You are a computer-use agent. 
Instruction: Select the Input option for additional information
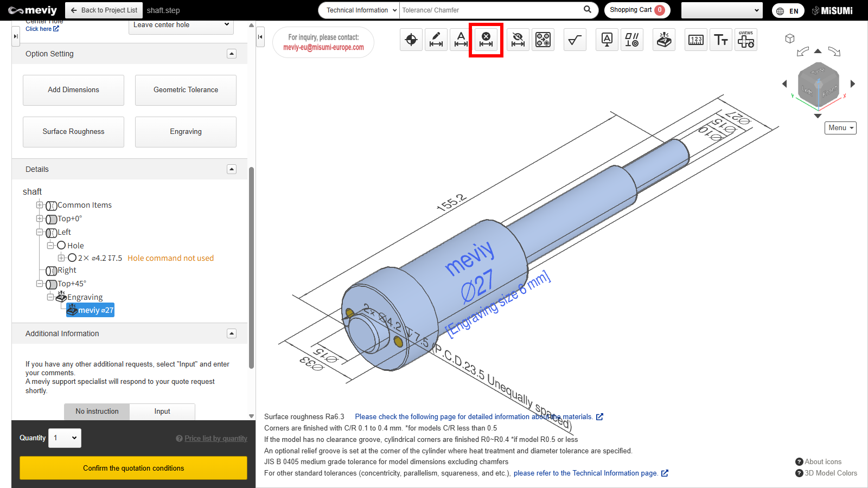(x=162, y=412)
